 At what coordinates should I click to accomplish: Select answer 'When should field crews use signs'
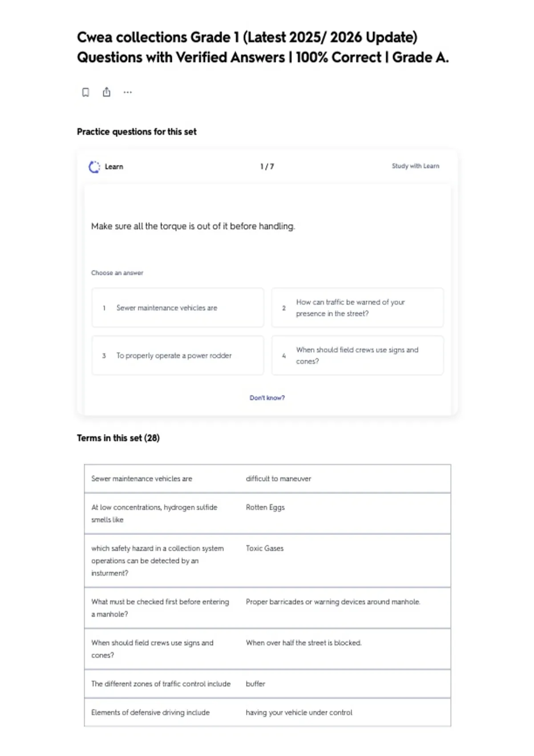(357, 356)
